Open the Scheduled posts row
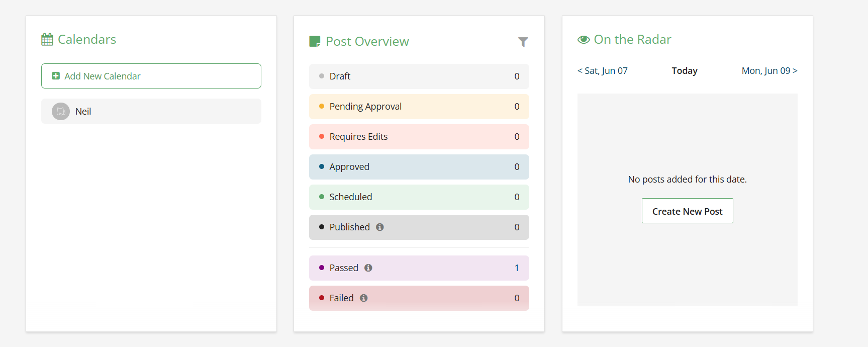 coord(419,197)
